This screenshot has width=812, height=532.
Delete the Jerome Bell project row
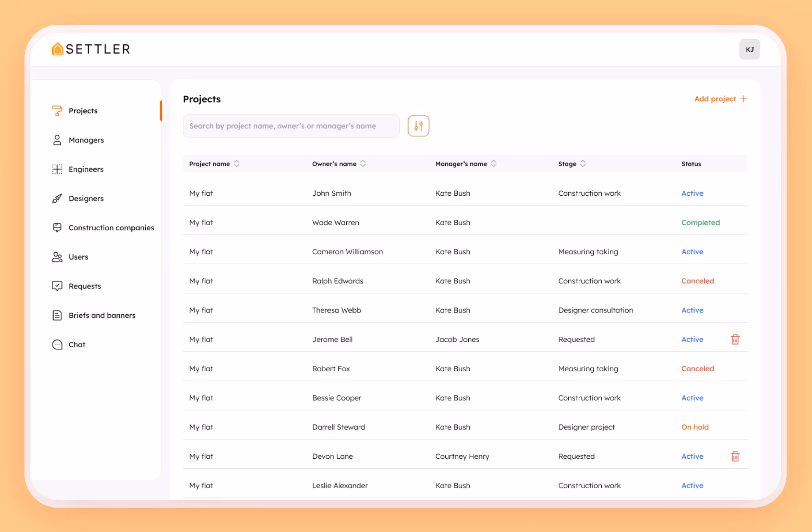pos(735,339)
